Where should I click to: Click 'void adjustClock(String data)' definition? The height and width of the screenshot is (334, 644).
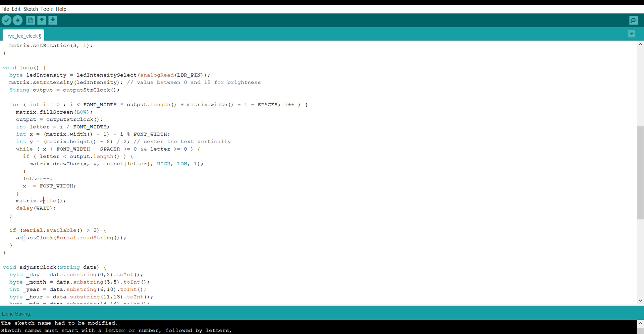pos(55,267)
